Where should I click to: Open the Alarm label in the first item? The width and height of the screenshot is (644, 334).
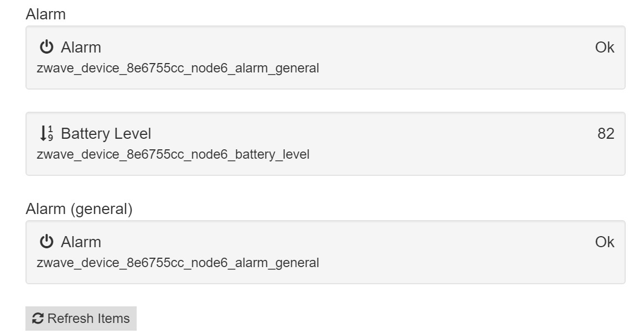81,48
